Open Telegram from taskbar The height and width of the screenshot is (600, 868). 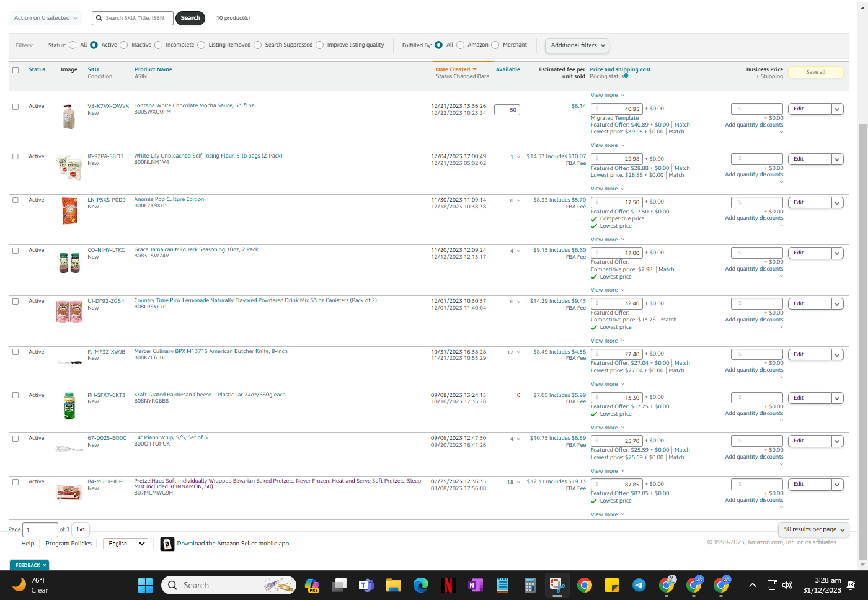click(x=639, y=585)
